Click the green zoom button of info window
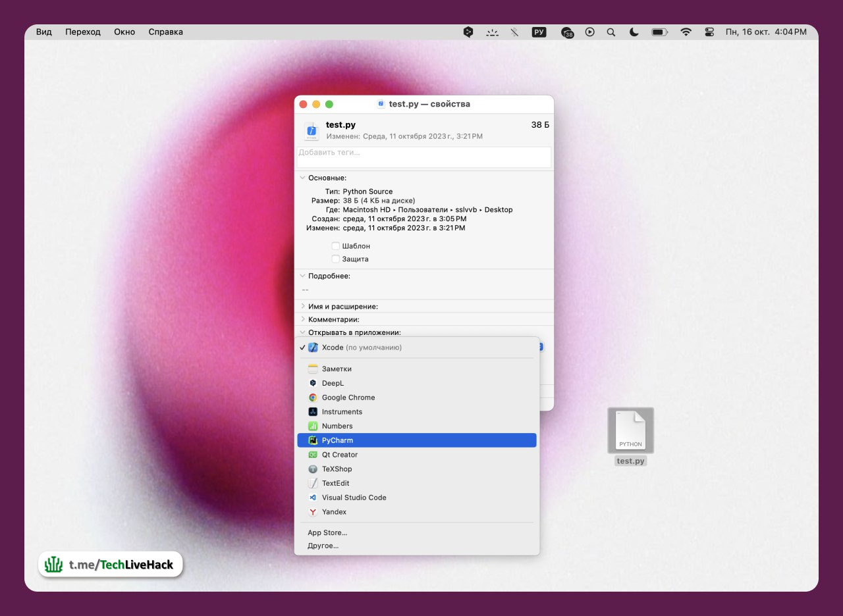Screen dimensions: 843x616 click(x=329, y=104)
